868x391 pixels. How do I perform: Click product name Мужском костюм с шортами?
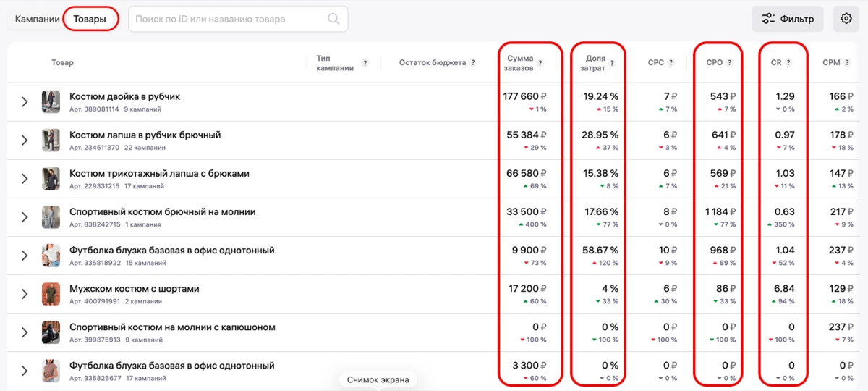point(134,288)
